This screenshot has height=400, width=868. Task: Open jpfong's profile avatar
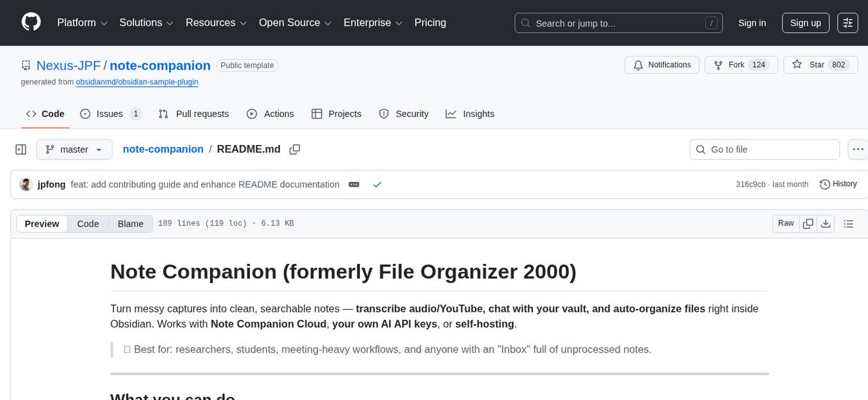click(26, 184)
